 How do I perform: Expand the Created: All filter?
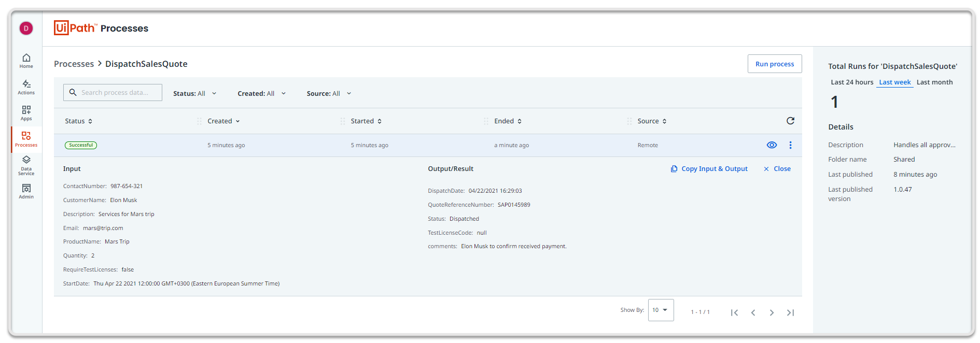[x=261, y=93]
